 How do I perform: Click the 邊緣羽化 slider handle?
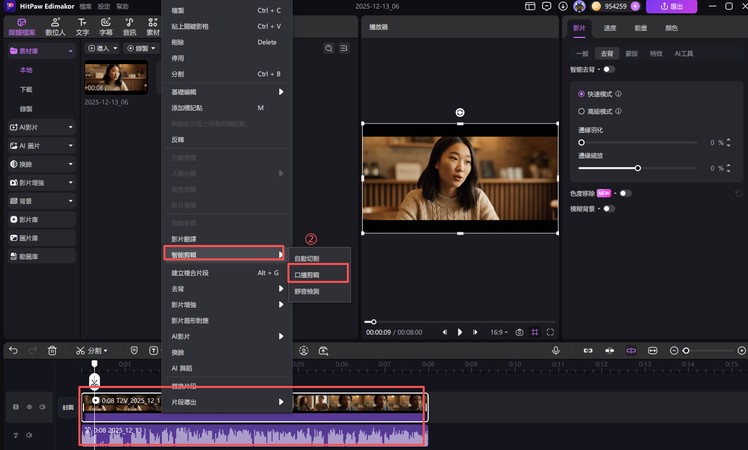(x=581, y=142)
